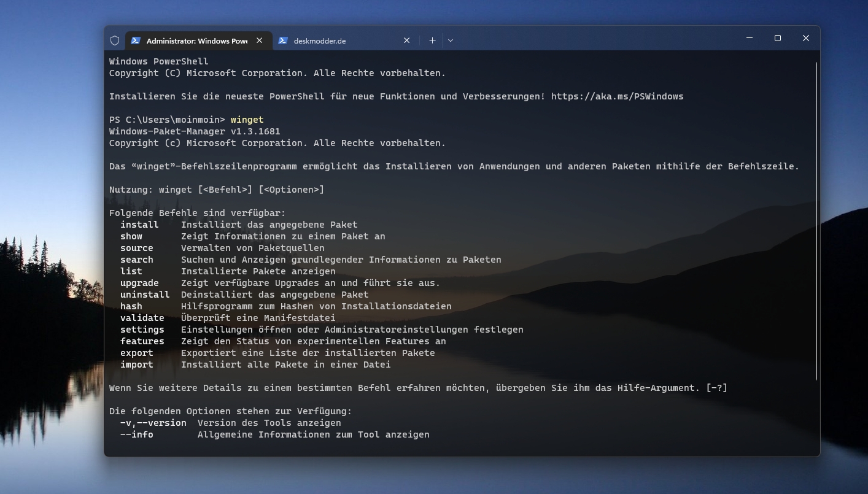
Task: Click the admin shield icon in tab bar
Action: (x=115, y=41)
